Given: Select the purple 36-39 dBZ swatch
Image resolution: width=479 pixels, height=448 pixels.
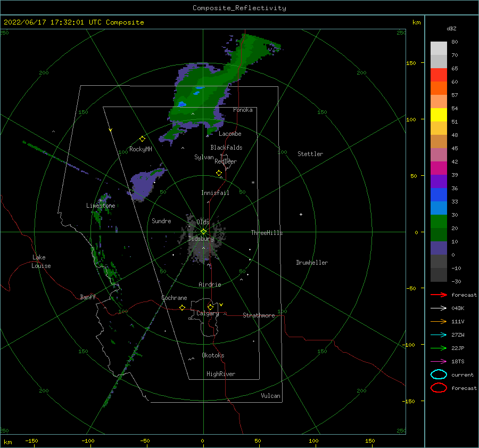Looking at the screenshot, I should tap(439, 181).
